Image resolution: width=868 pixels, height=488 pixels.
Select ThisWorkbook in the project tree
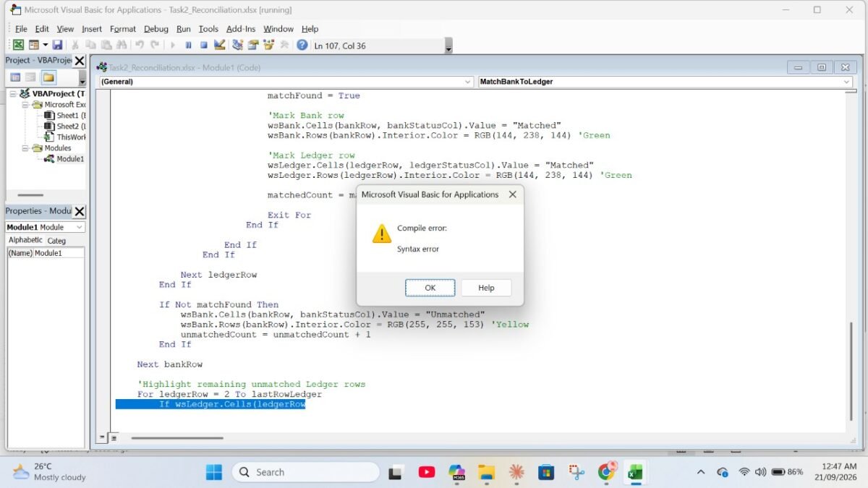65,137
